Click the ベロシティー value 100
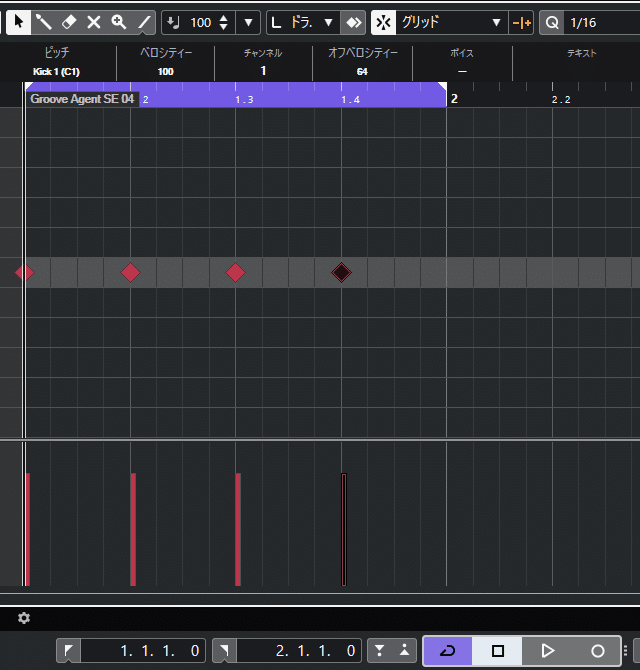 pos(166,71)
